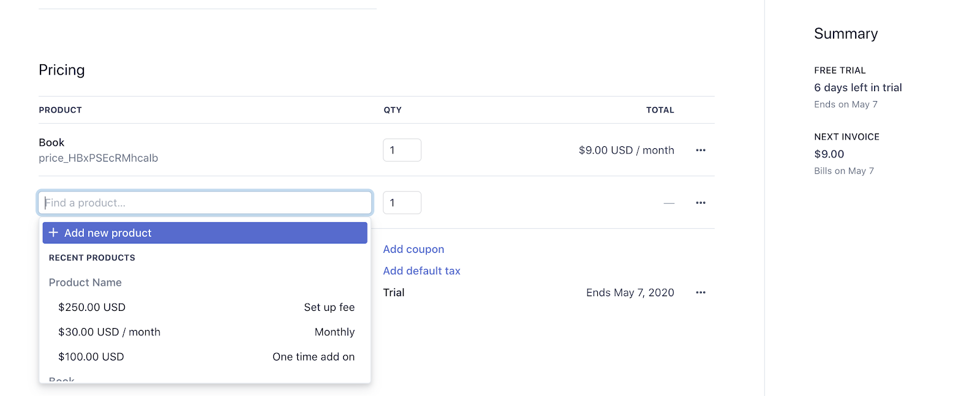Click the FREE TRIAL label
Viewport: 980px width, 396px height.
click(840, 70)
